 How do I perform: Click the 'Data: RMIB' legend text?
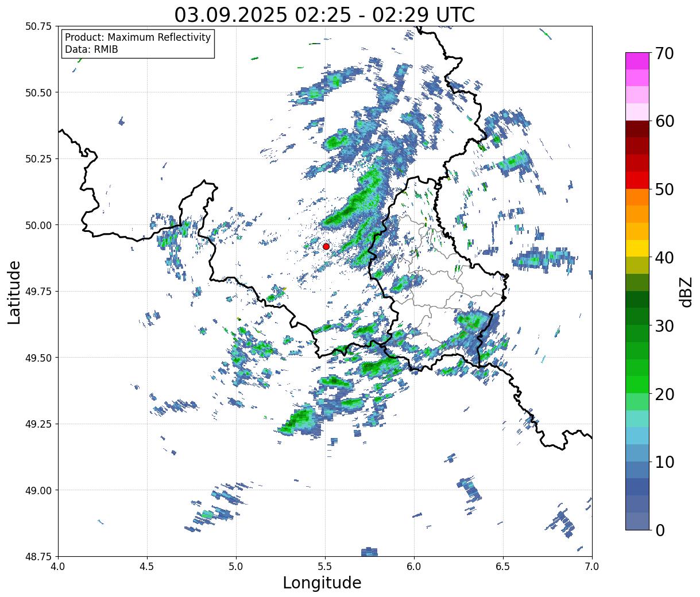point(91,49)
